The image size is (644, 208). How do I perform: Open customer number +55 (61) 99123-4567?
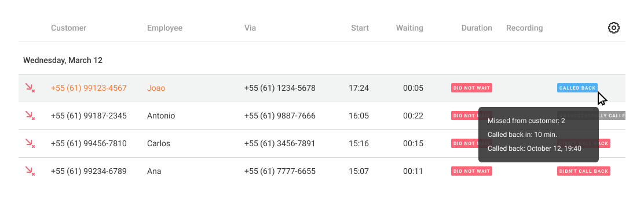(x=89, y=88)
